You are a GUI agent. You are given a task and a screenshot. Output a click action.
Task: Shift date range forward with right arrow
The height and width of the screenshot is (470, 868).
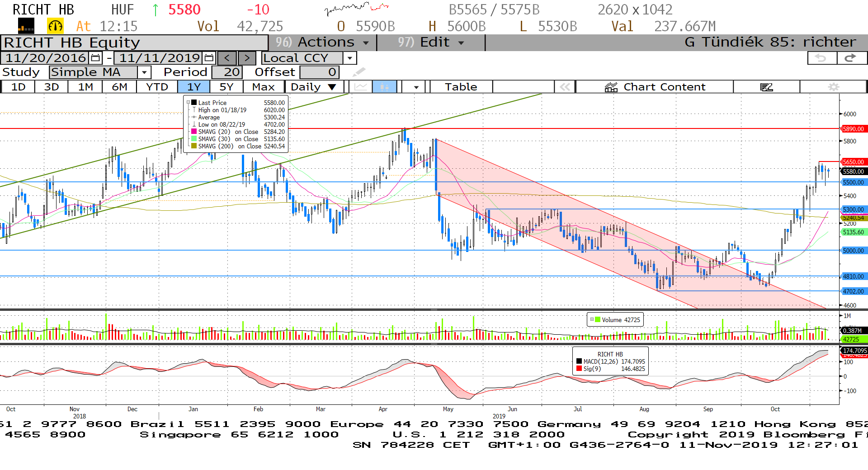(247, 58)
